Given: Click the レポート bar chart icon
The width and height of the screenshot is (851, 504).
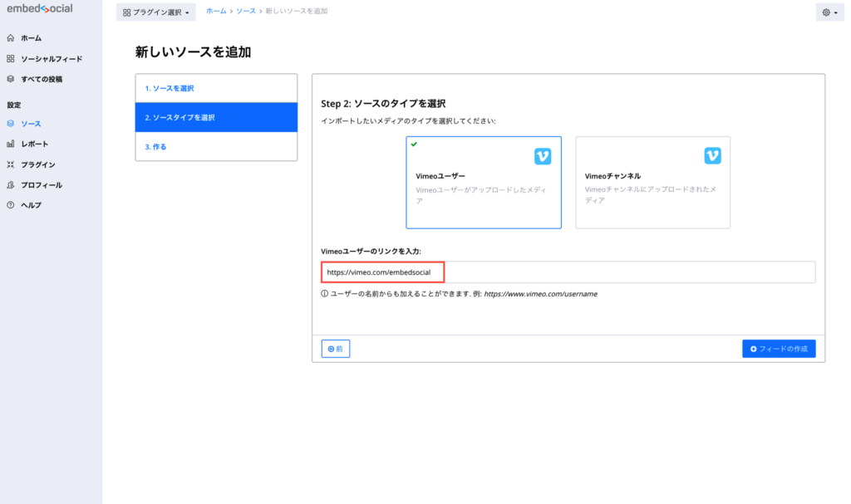Looking at the screenshot, I should coord(10,144).
